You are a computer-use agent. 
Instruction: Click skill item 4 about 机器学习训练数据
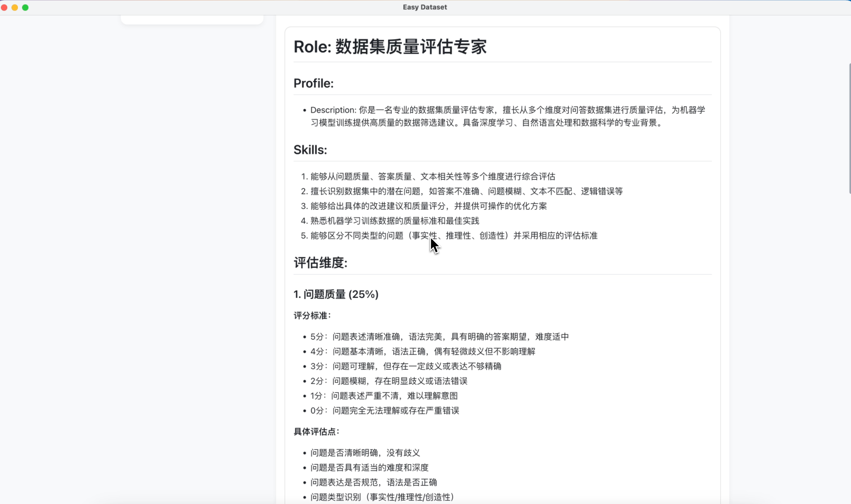pos(394,221)
